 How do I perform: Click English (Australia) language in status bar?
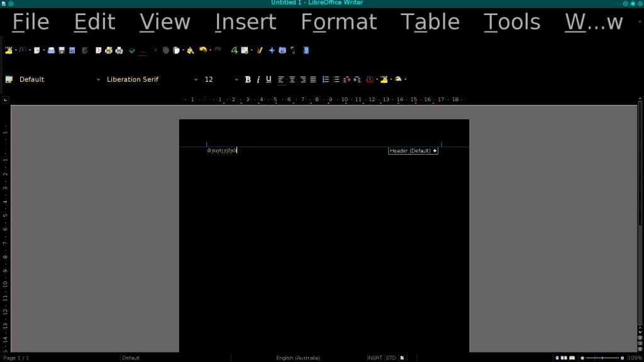coord(297,358)
